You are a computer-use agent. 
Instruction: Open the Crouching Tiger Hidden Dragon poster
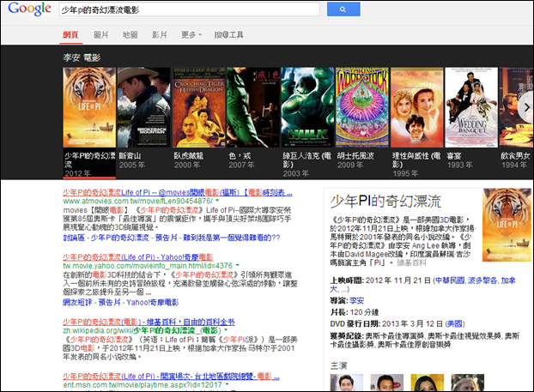click(199, 107)
